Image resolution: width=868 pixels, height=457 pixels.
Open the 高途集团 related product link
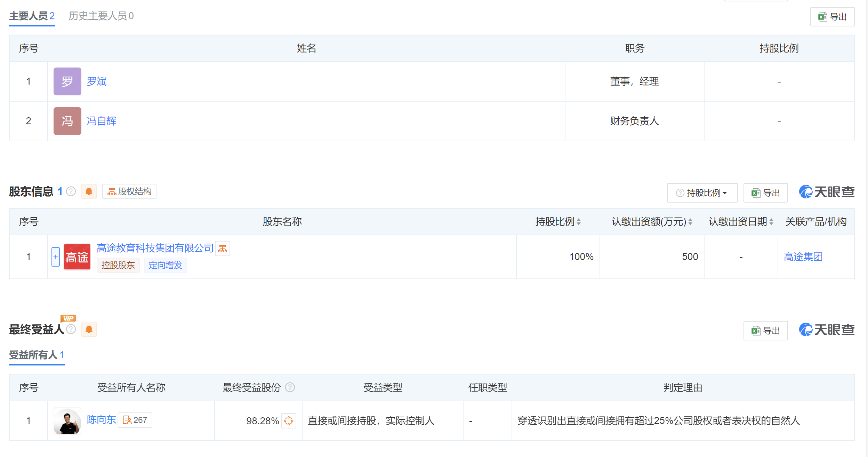click(803, 257)
